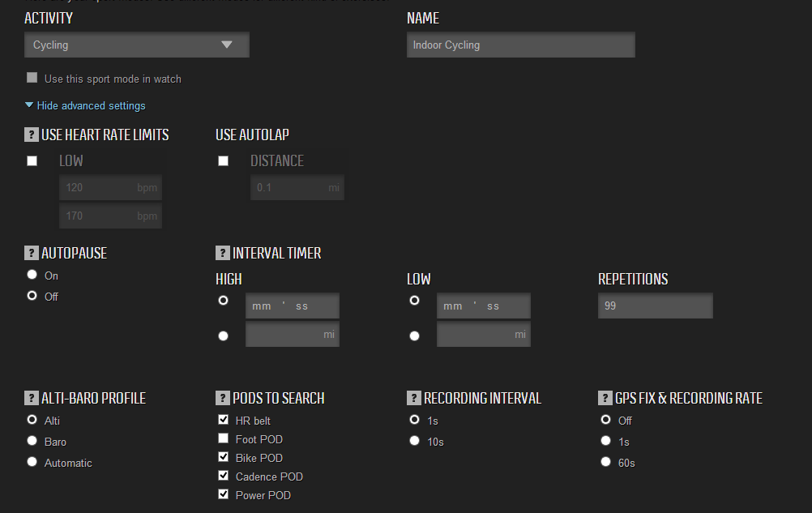Open the Recording Interval help icon
The height and width of the screenshot is (513, 812).
[414, 398]
